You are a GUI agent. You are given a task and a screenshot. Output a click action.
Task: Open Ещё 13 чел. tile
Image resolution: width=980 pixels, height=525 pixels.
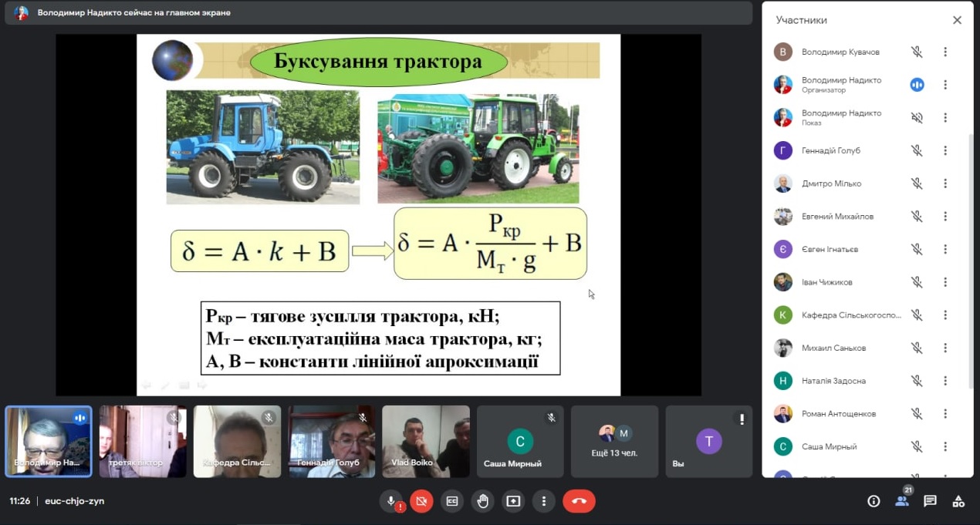pos(615,442)
